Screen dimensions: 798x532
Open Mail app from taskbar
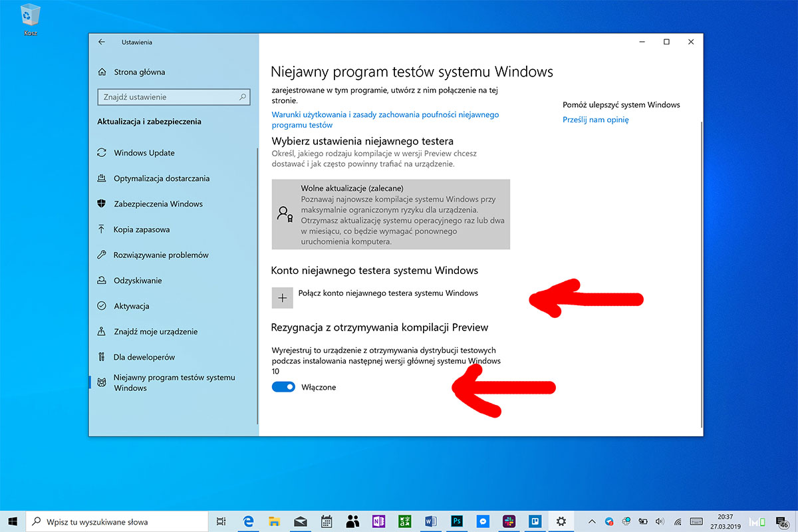click(x=301, y=522)
